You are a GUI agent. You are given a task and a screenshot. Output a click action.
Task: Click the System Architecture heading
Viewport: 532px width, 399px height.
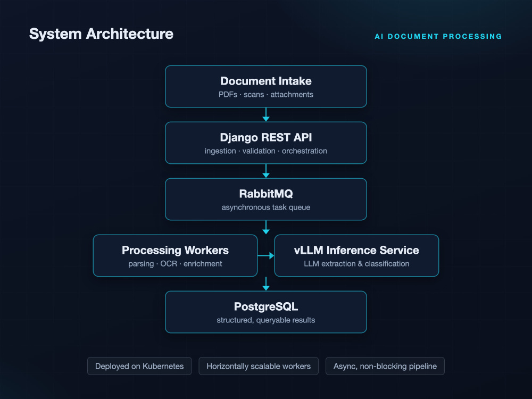tap(101, 34)
